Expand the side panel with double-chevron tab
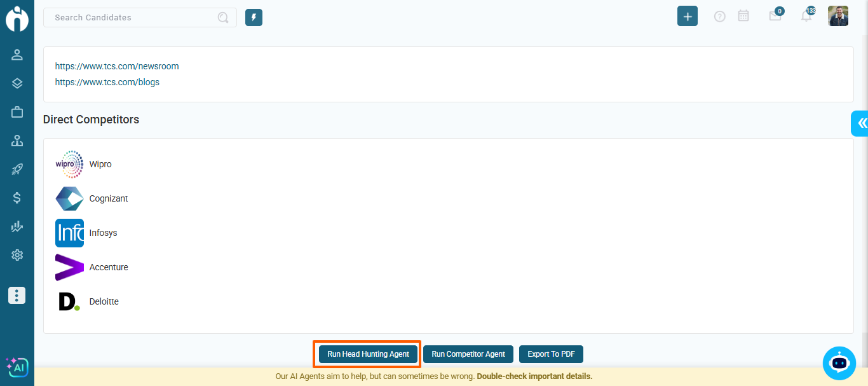Viewport: 868px width, 386px height. tap(860, 123)
